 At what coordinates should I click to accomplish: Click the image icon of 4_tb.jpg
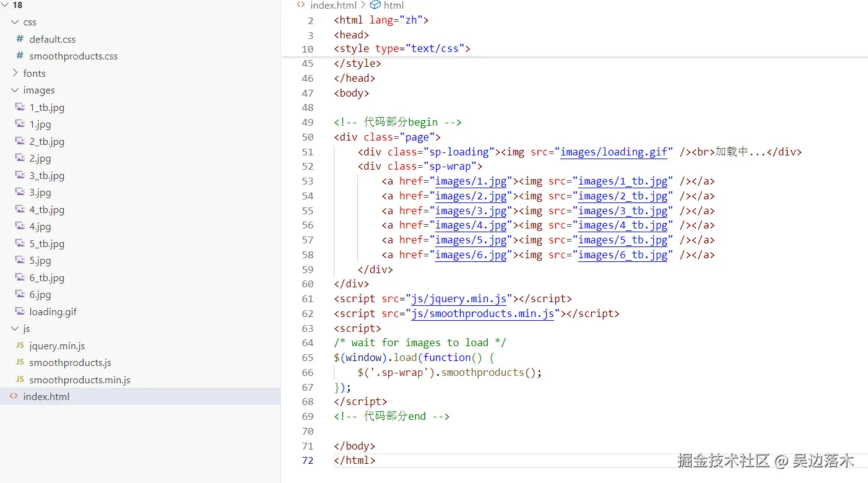point(20,209)
